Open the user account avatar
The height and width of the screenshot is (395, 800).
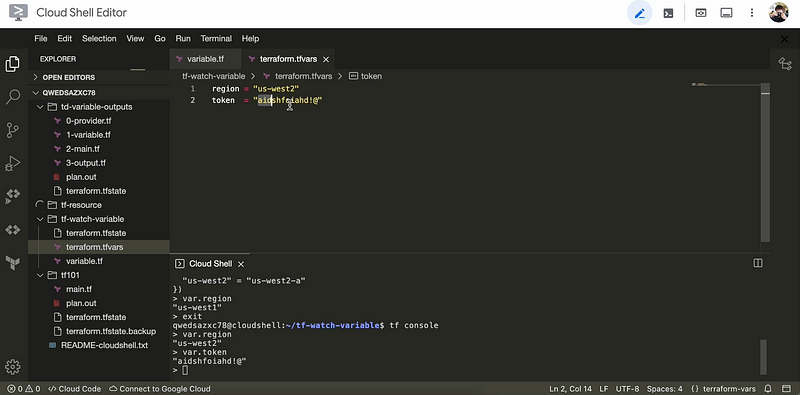click(x=779, y=13)
